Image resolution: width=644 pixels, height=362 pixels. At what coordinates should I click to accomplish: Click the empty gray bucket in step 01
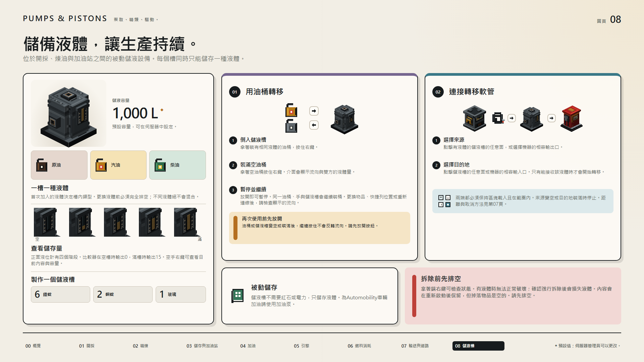[x=291, y=126]
